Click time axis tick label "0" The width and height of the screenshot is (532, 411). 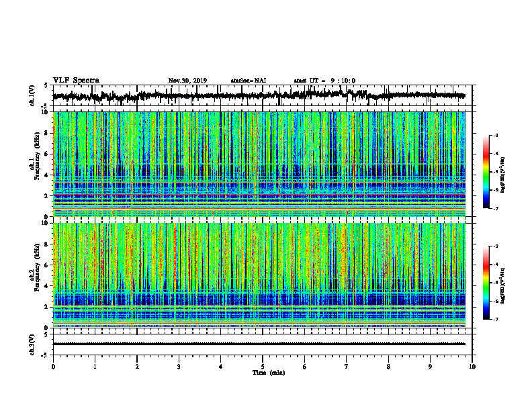click(53, 367)
